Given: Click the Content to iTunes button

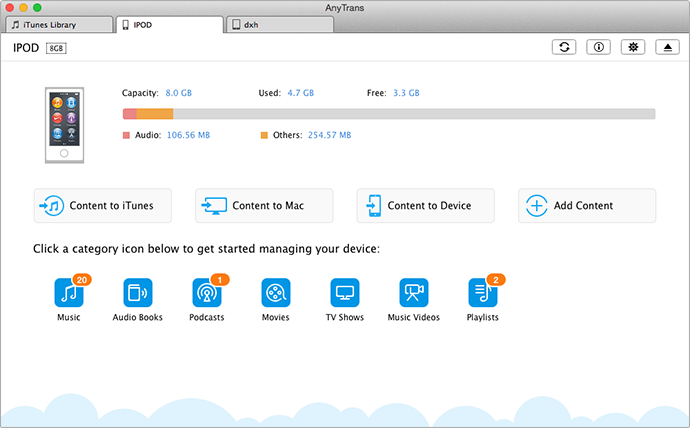Looking at the screenshot, I should point(103,205).
